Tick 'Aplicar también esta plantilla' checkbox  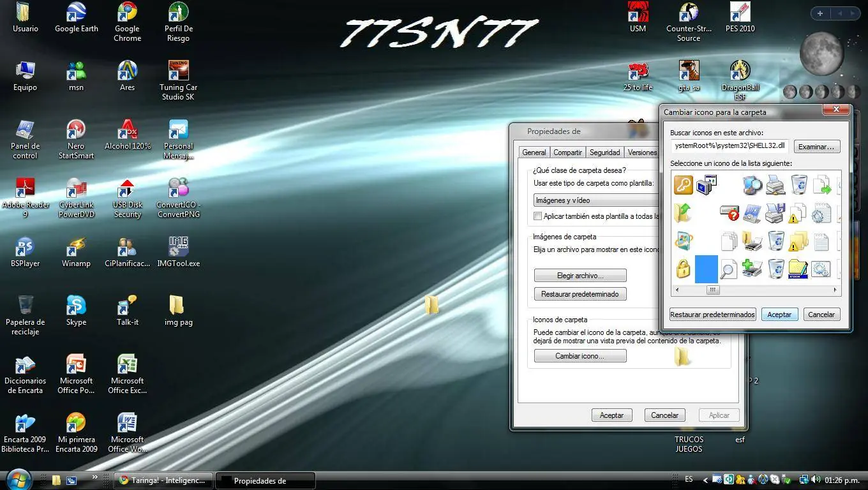coord(538,216)
